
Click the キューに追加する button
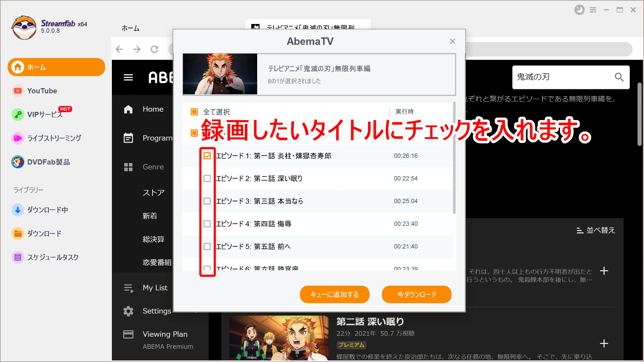pos(334,294)
